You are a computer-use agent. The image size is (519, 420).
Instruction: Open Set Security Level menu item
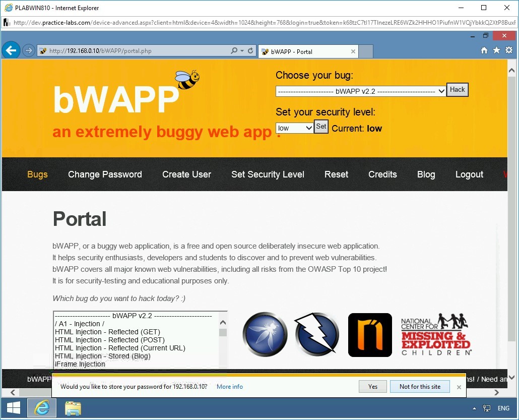pyautogui.click(x=268, y=174)
